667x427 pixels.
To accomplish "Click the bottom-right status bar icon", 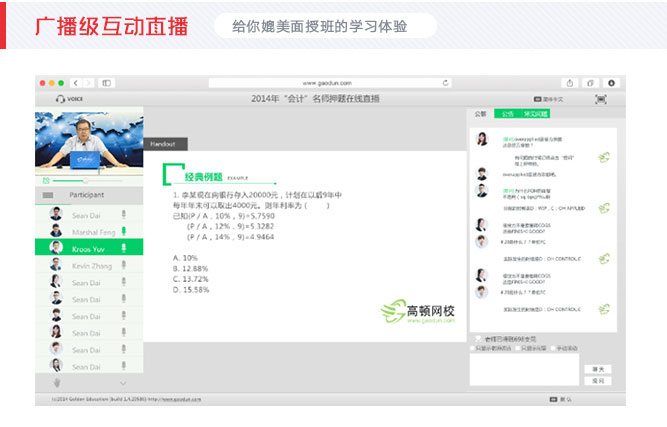I will pyautogui.click(x=553, y=399).
